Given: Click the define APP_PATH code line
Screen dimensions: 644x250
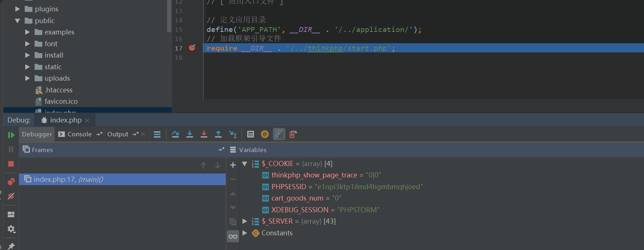Looking at the screenshot, I should 314,29.
